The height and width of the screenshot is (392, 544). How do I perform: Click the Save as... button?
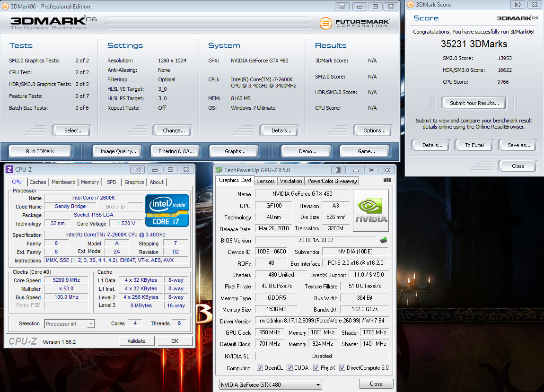(x=518, y=145)
